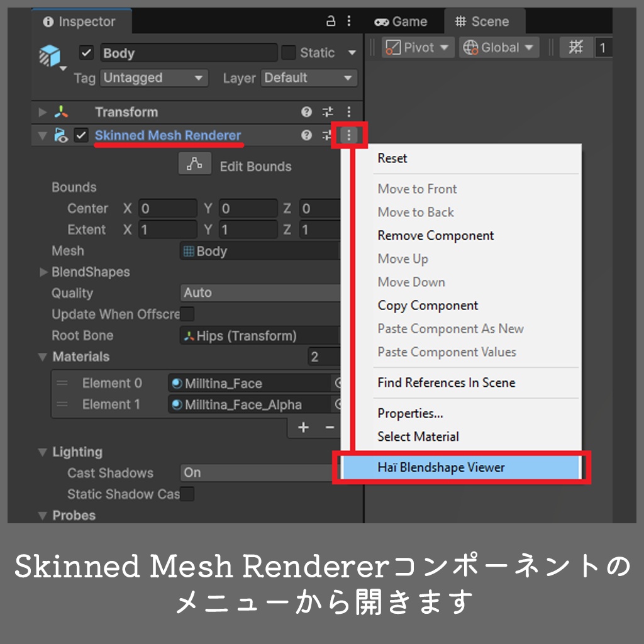644x644 pixels.
Task: Open Transform component help icon
Action: (306, 112)
